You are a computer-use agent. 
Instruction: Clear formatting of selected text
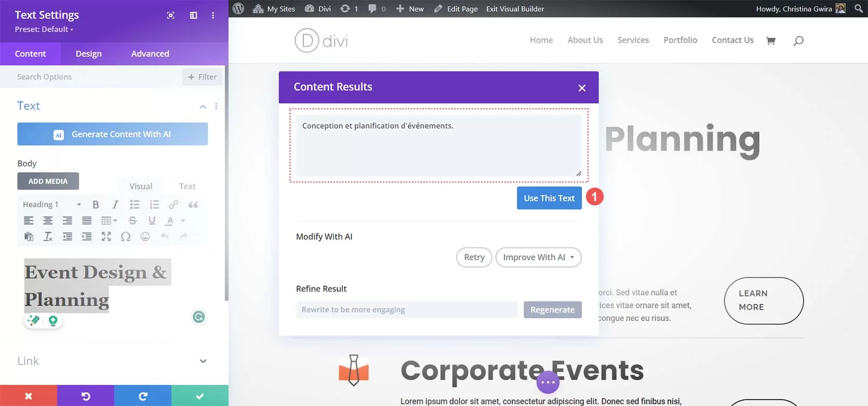(x=48, y=236)
